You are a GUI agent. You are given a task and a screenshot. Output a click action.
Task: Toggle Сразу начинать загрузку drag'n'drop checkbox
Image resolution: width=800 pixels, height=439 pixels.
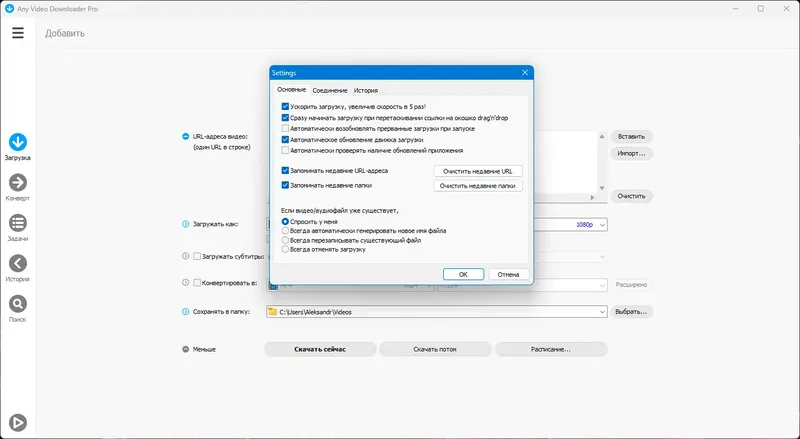[285, 117]
